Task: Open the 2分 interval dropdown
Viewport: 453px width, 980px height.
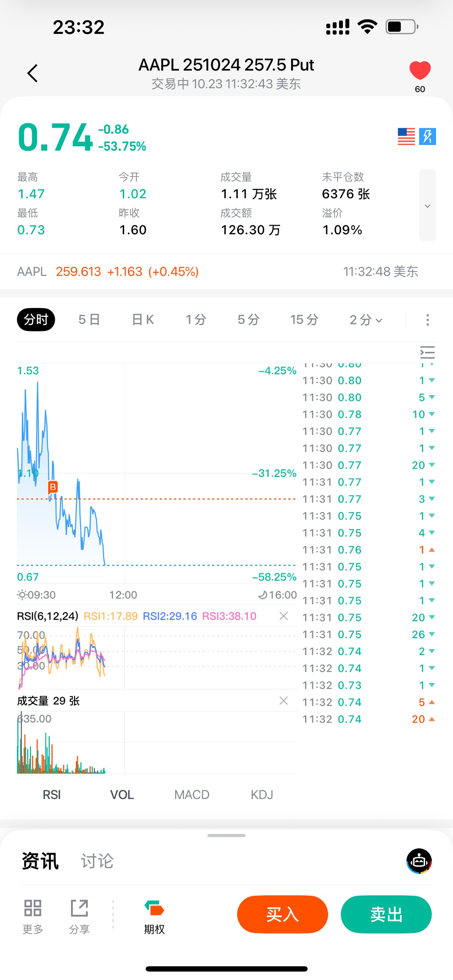Action: [x=365, y=320]
